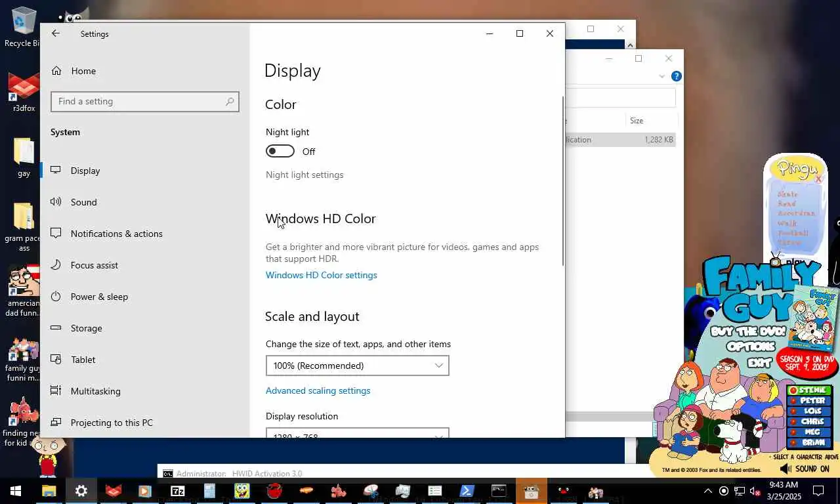Click the Tablet sidebar icon
Screen dimensions: 840x504
(56, 360)
